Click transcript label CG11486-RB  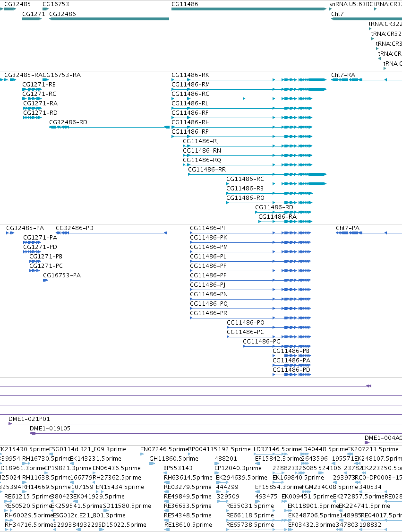coord(245,189)
